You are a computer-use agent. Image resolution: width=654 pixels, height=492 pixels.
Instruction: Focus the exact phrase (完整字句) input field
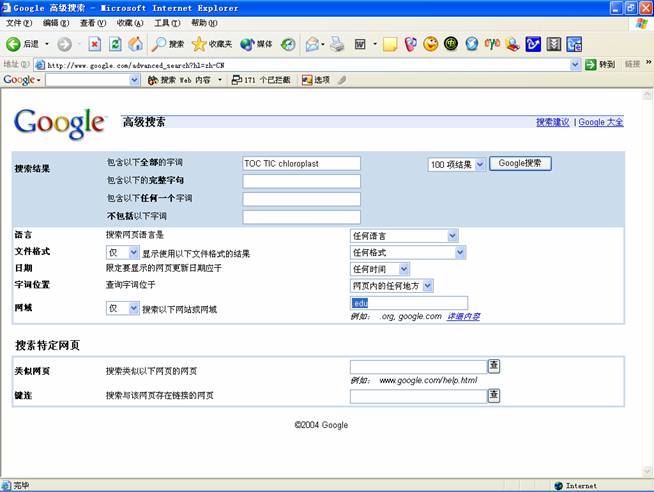click(x=301, y=181)
